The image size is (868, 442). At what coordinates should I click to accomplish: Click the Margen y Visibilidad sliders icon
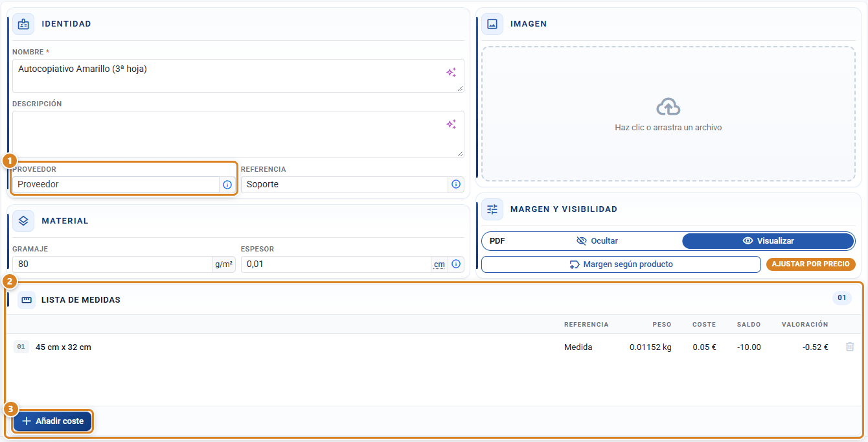tap(492, 209)
